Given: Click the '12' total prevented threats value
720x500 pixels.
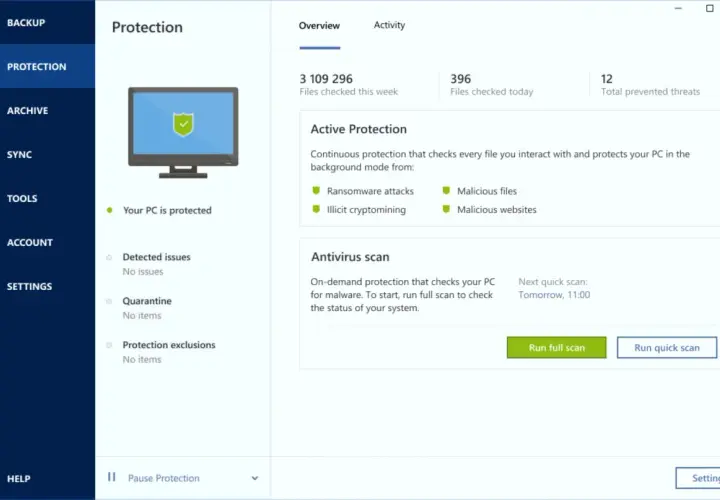Looking at the screenshot, I should pos(607,79).
